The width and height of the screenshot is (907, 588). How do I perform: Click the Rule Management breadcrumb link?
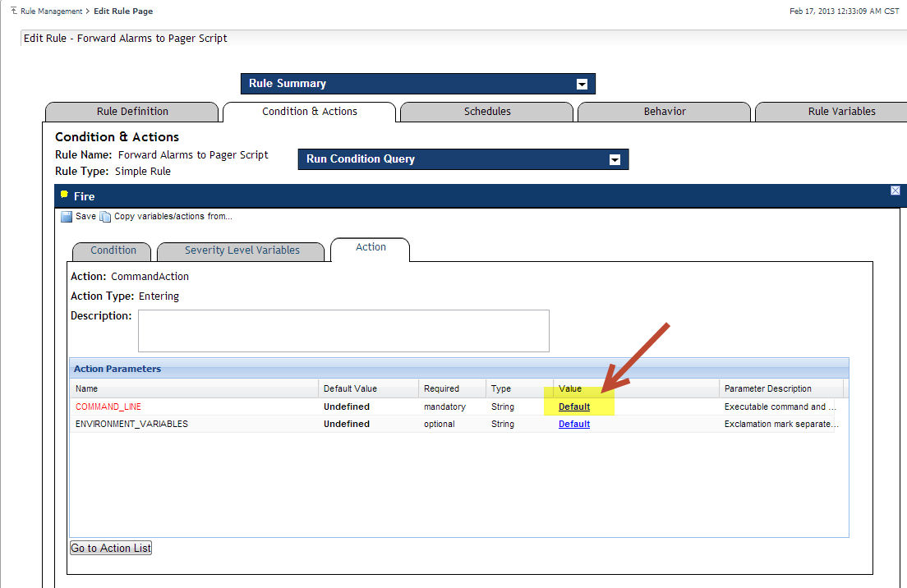tap(52, 11)
